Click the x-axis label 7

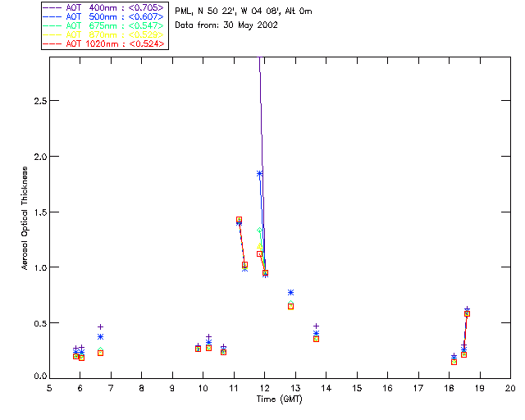click(x=111, y=388)
